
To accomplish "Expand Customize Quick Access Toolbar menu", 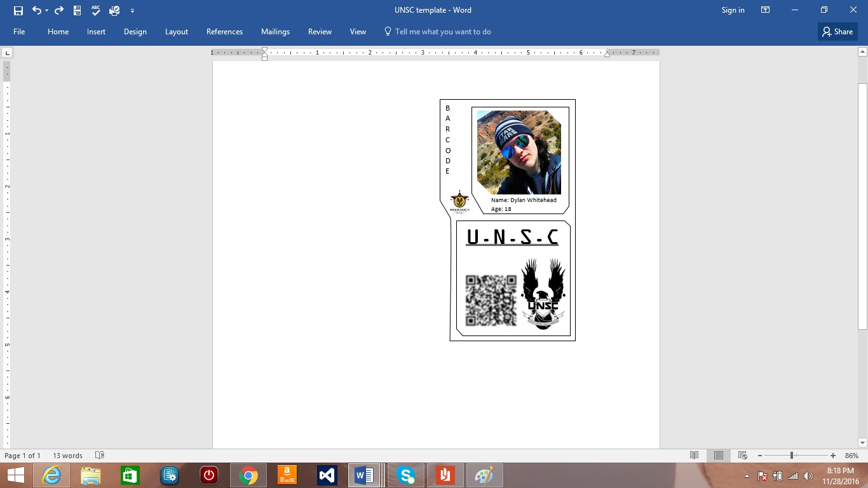I will coord(132,11).
